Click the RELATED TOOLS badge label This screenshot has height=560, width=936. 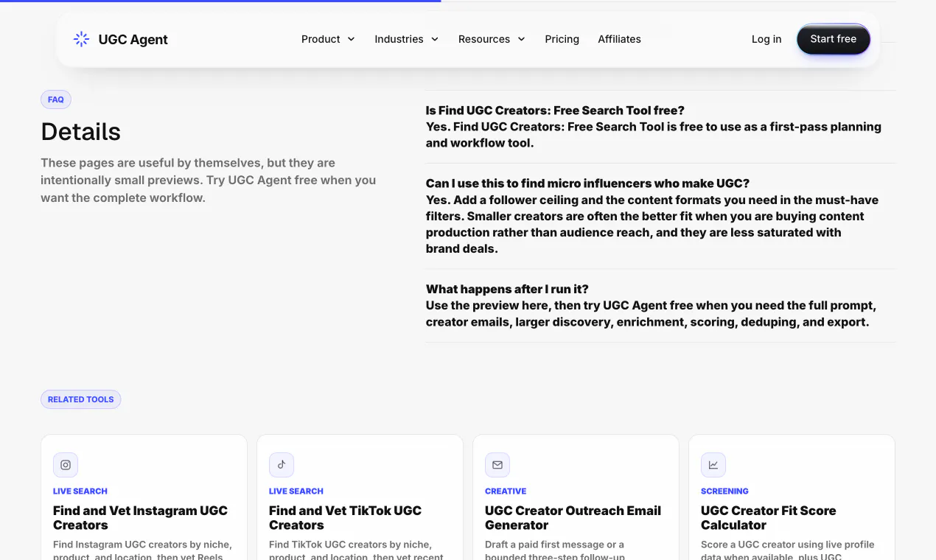point(81,399)
